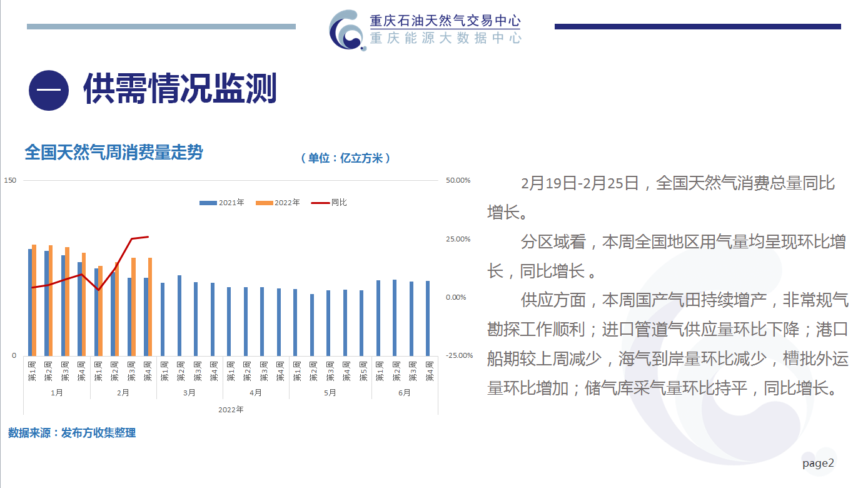Click the '6月' month label
The image size is (868, 488).
[405, 393]
